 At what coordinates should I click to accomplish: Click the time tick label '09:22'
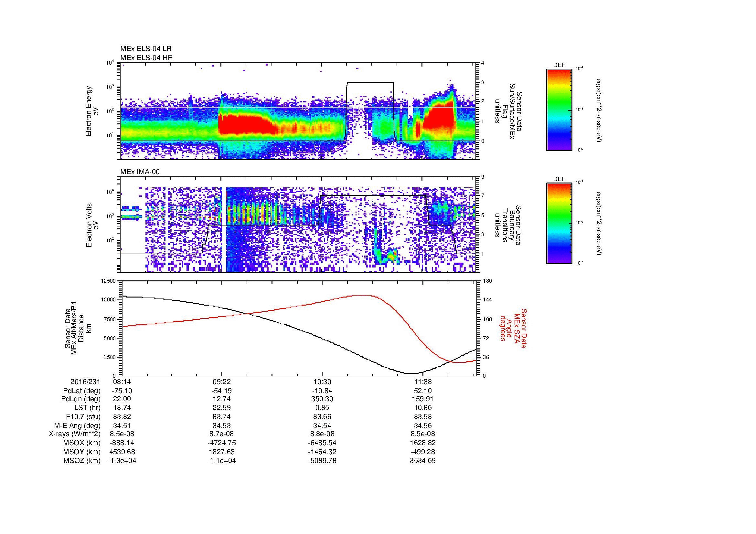tap(222, 382)
